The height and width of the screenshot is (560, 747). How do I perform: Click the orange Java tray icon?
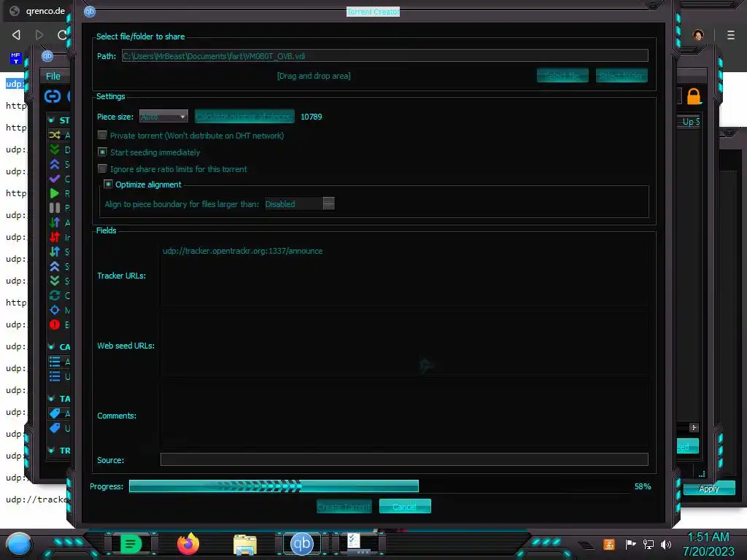coord(609,544)
